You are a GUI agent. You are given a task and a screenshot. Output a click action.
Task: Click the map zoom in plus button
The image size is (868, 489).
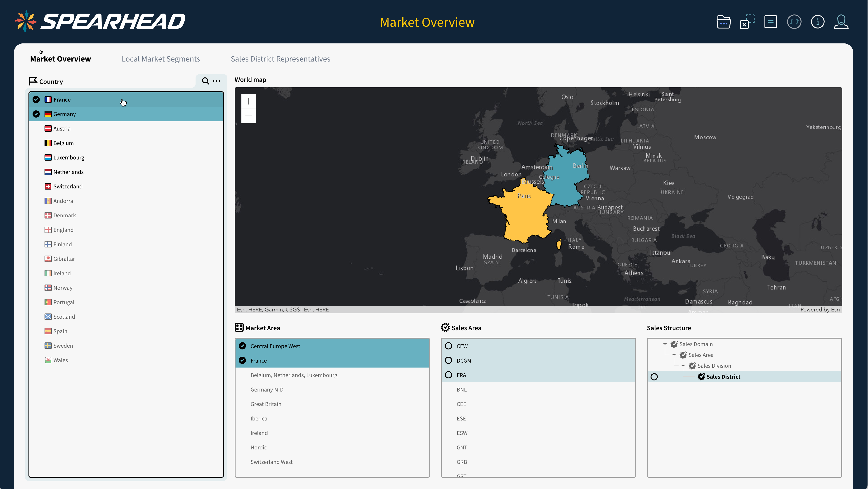click(248, 101)
